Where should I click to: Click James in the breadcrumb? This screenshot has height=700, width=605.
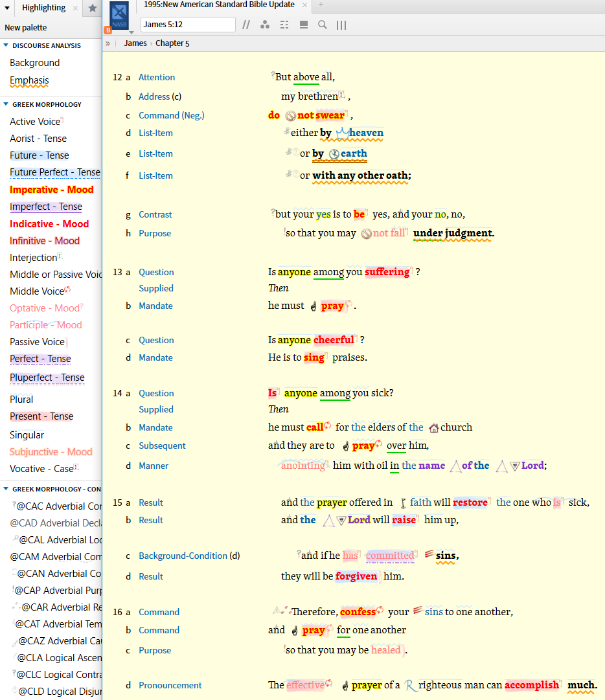tap(135, 43)
